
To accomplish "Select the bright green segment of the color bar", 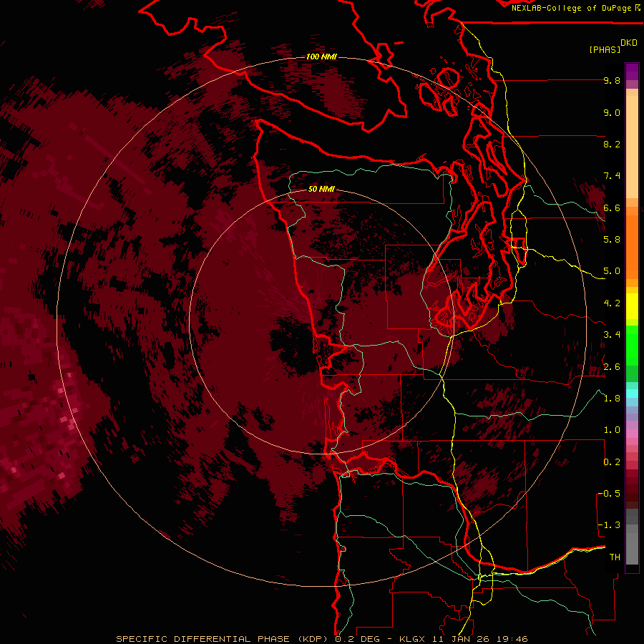I will (x=632, y=345).
